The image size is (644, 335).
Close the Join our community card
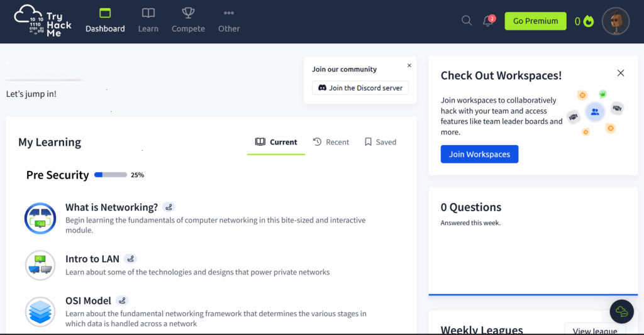409,65
